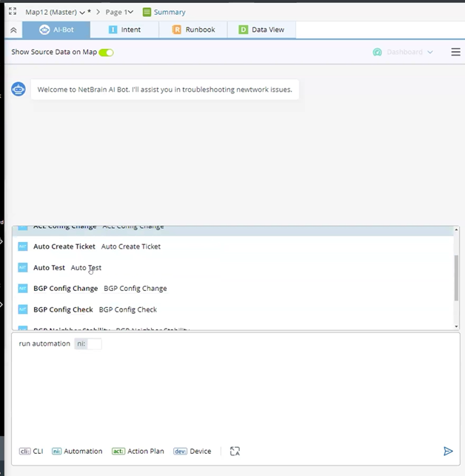465x476 pixels.
Task: Click the Runbook tab orange R icon
Action: coord(176,30)
